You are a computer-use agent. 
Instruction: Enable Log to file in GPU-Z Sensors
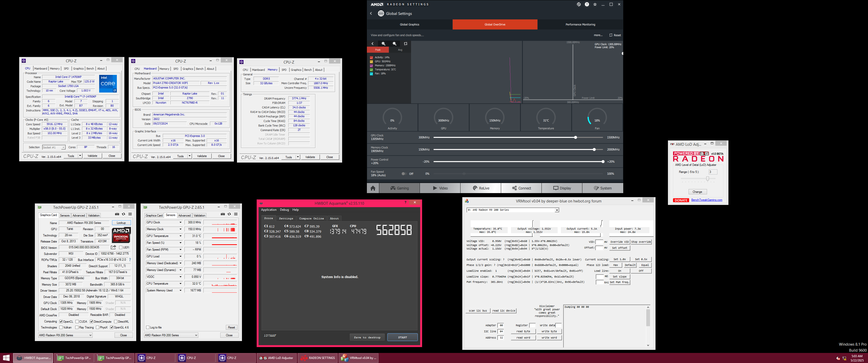click(x=148, y=327)
